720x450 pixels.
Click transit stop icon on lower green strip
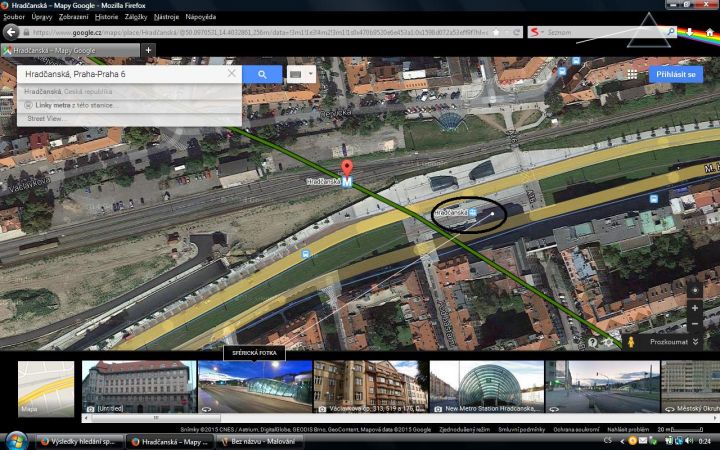[305, 254]
